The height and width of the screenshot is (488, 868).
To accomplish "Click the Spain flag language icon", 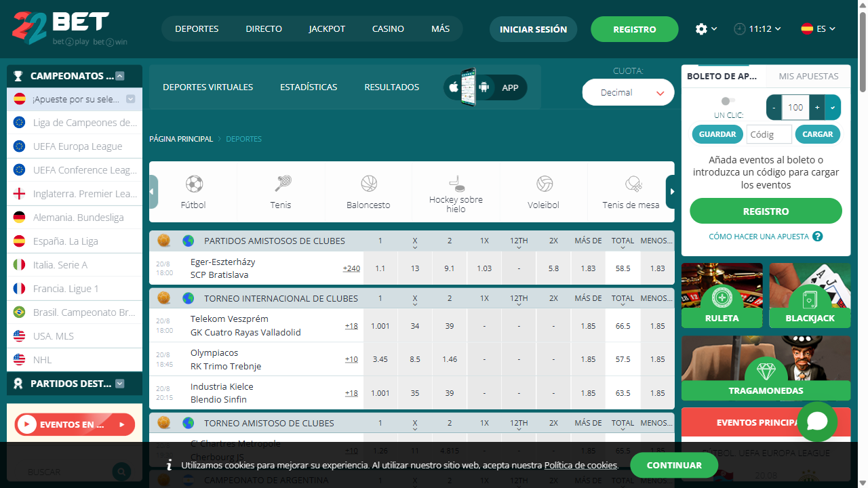I will click(807, 29).
